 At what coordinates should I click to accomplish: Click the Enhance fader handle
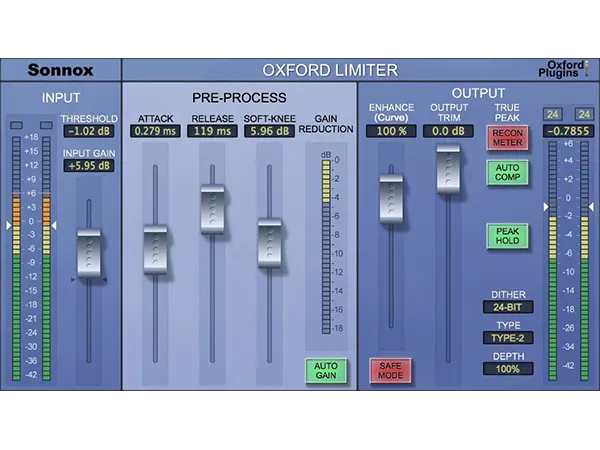coord(391,199)
